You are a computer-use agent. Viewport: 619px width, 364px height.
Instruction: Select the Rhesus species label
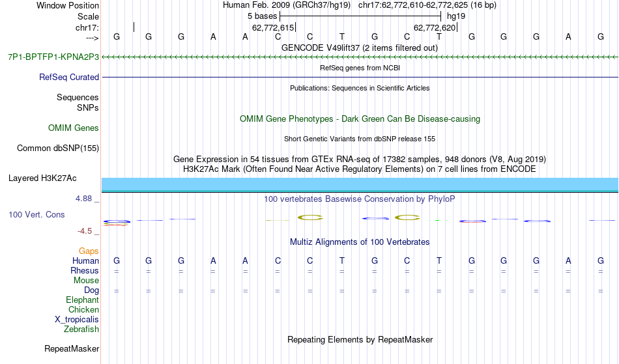click(x=85, y=270)
